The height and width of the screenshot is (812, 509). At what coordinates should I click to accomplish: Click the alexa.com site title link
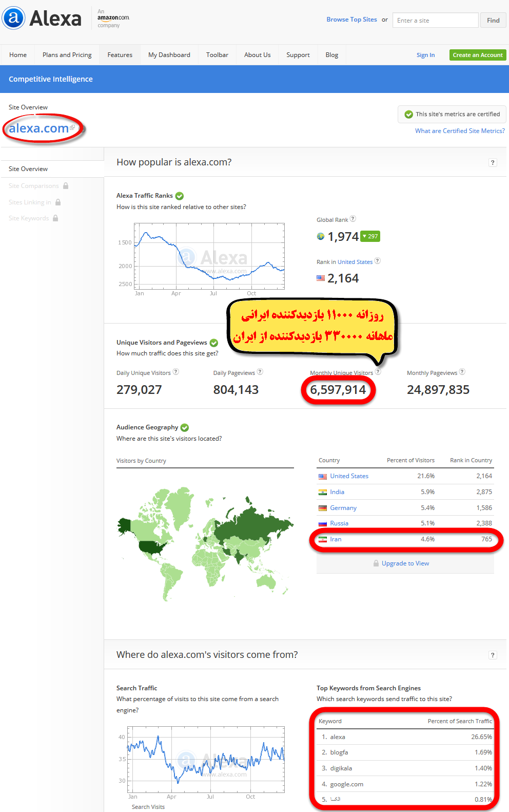(38, 128)
